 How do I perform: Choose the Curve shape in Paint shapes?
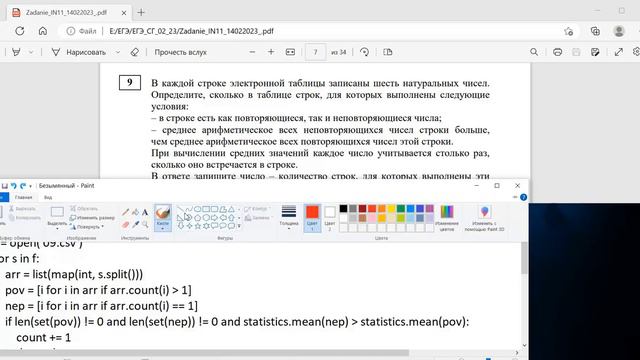(189, 209)
